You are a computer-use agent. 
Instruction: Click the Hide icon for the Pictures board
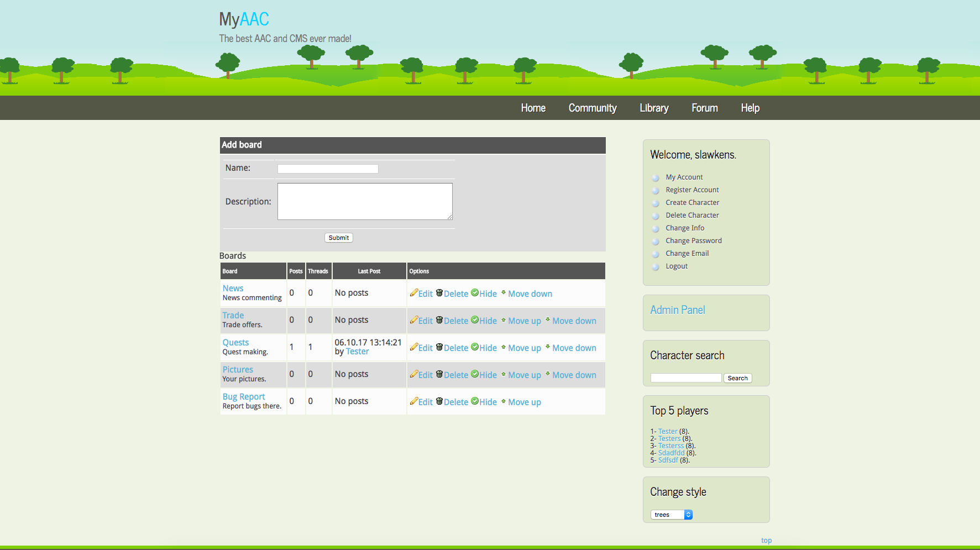click(475, 375)
